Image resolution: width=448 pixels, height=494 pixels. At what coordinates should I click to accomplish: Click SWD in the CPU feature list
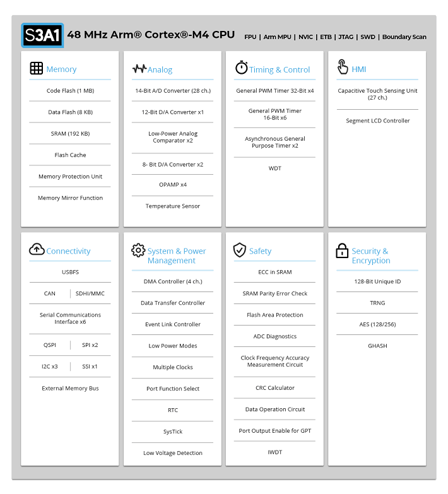[x=368, y=37]
